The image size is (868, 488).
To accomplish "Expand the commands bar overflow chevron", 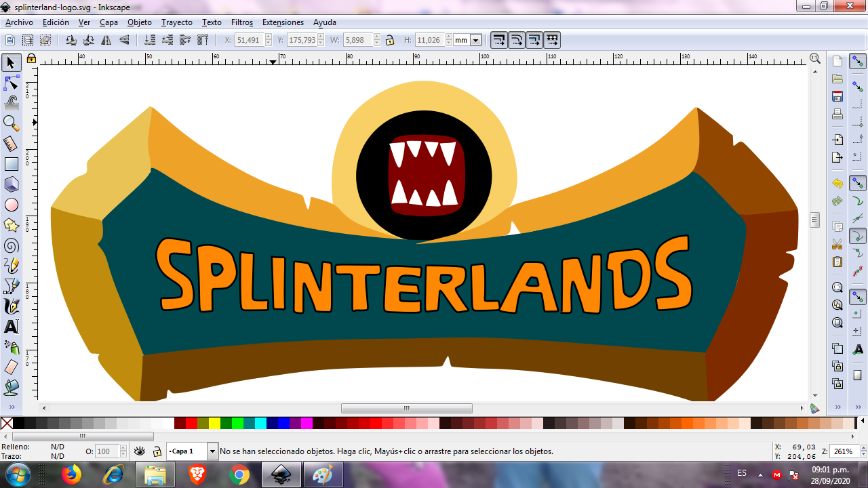I will coord(838,407).
